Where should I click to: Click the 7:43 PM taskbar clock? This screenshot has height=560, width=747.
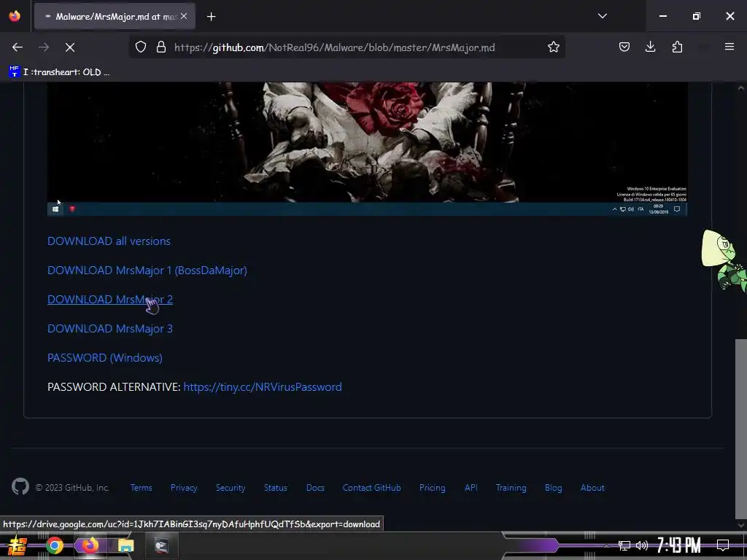click(x=678, y=545)
